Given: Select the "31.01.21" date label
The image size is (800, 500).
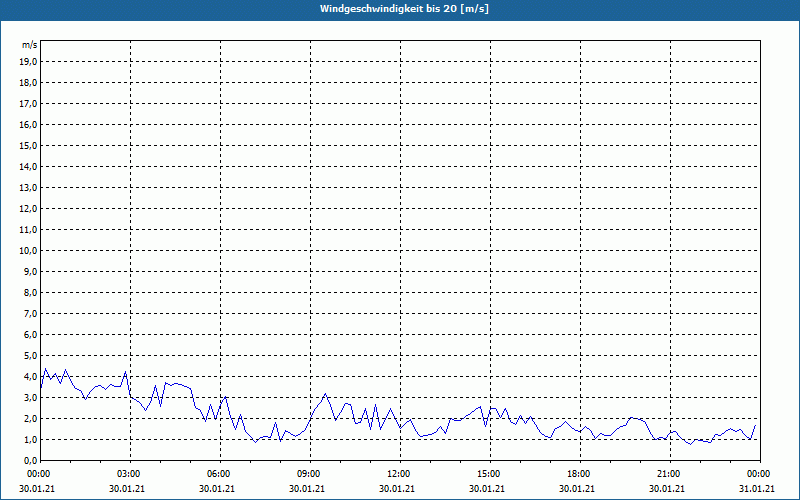Looking at the screenshot, I should click(x=757, y=488).
